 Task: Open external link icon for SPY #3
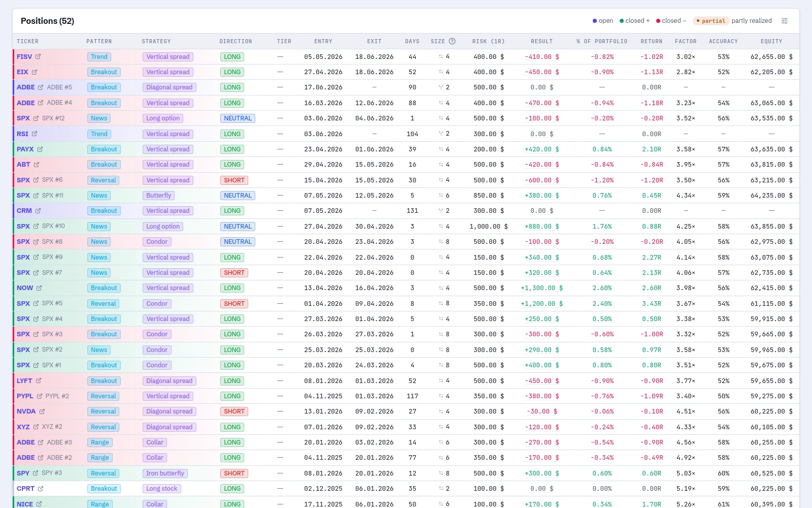(x=36, y=473)
